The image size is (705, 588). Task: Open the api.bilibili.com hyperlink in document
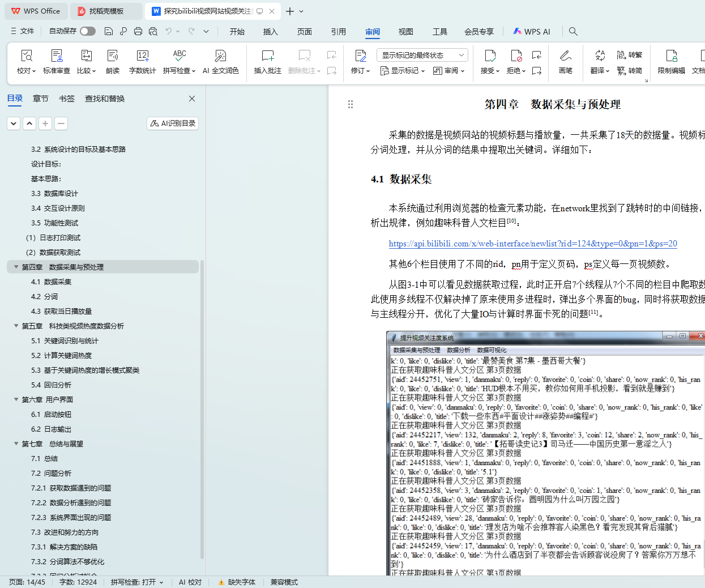(x=532, y=244)
